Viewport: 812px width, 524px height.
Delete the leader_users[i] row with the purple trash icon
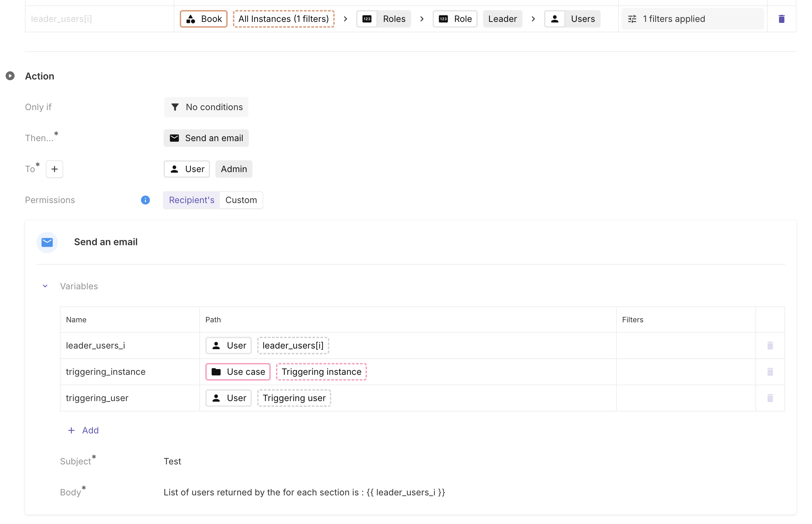point(781,19)
